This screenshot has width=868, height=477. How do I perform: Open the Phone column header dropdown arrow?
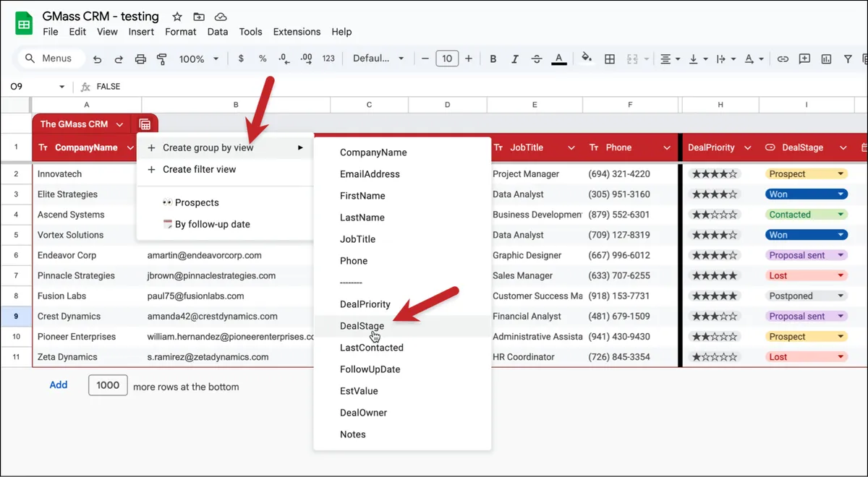point(666,147)
